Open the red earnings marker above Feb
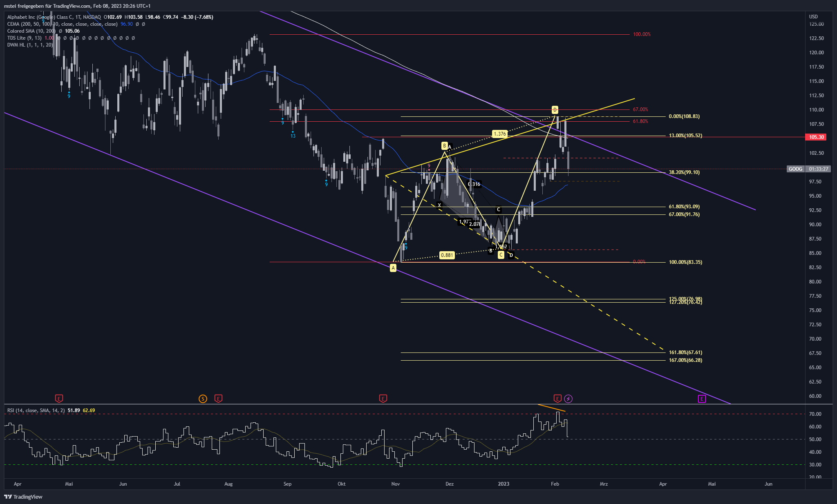The width and height of the screenshot is (837, 504). (557, 398)
